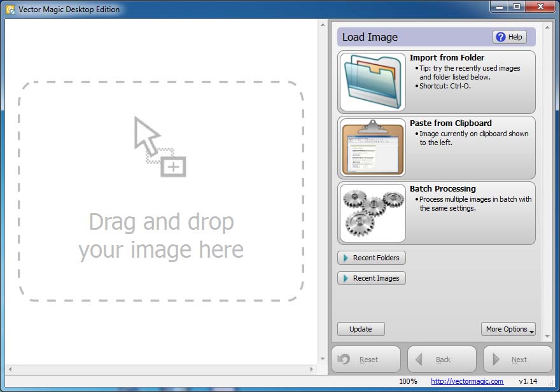560x392 pixels.
Task: Click the Next right-arrow icon
Action: pos(496,360)
